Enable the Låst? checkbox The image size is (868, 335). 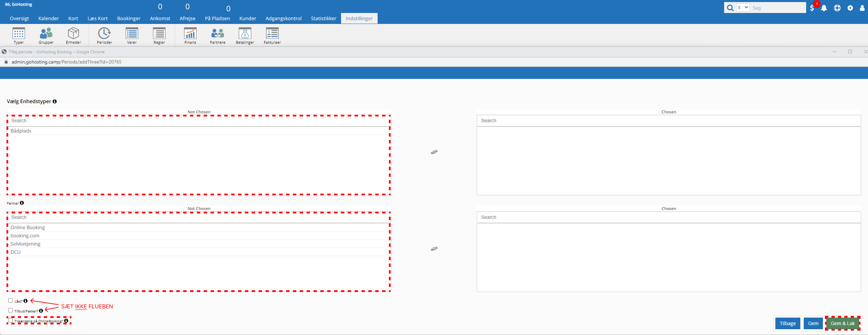[x=11, y=301]
